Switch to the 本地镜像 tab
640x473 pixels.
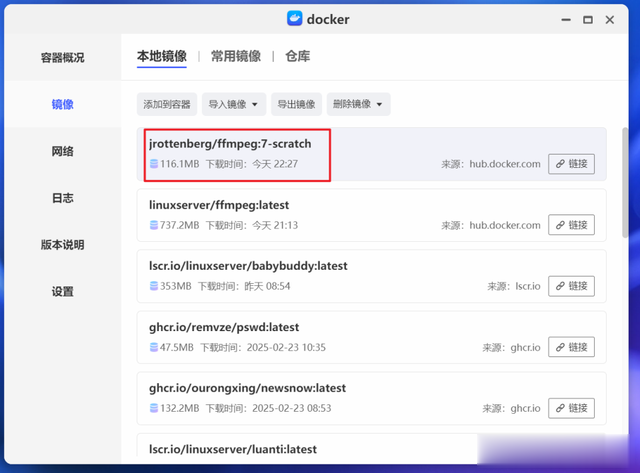[162, 56]
